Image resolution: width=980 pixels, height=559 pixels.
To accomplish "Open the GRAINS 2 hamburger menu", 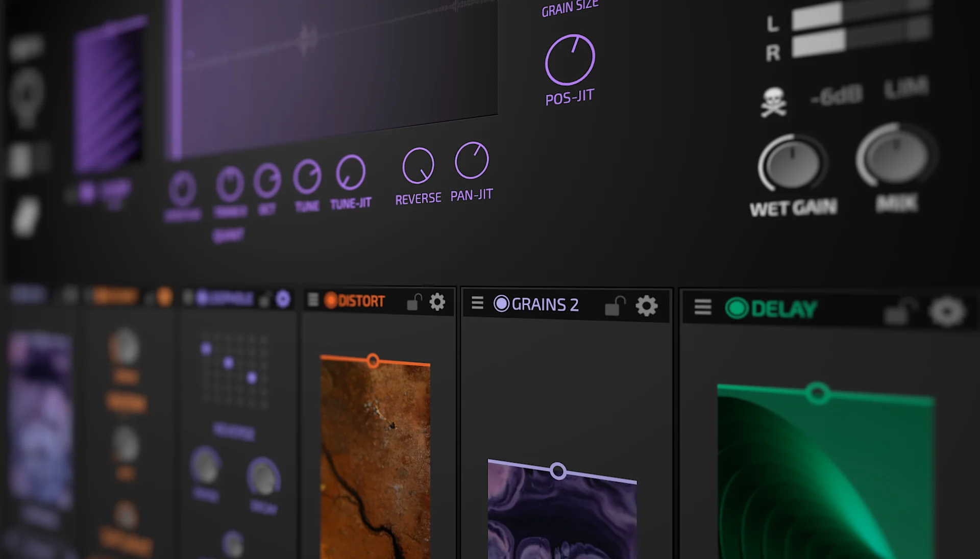I will (x=477, y=303).
